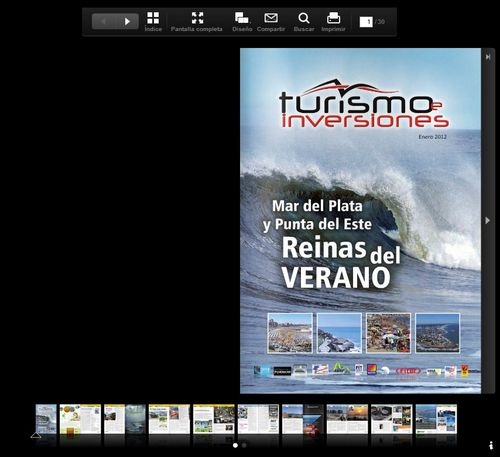Click the previous page toolbar arrow
Screen dimensions: 500x457
(x=104, y=22)
